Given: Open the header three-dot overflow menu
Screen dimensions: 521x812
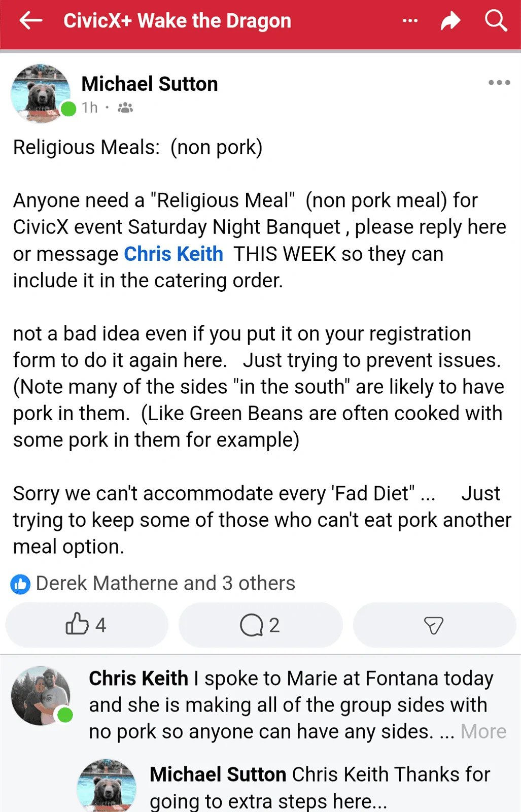Looking at the screenshot, I should pos(410,21).
